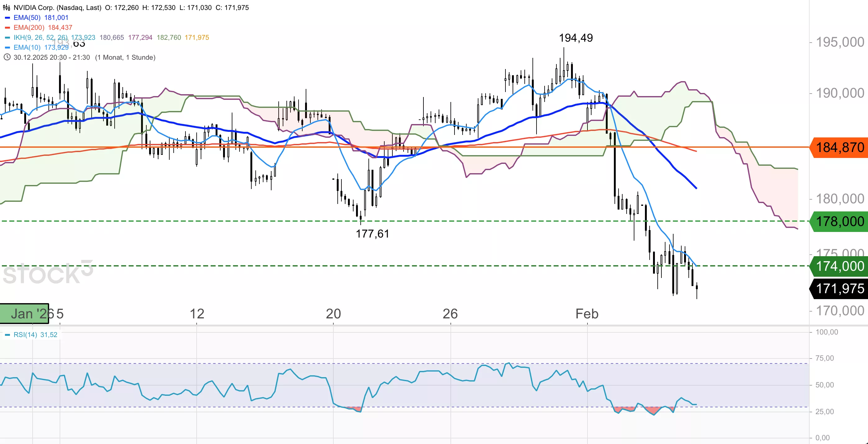Open the EMA(50) indicator legend entry

pos(27,17)
